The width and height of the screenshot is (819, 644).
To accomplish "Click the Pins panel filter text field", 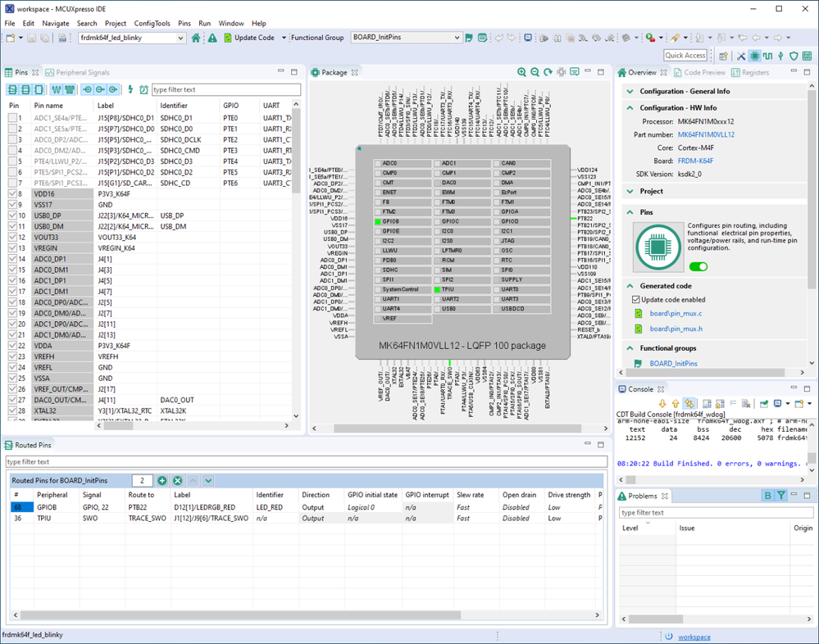I will (225, 89).
